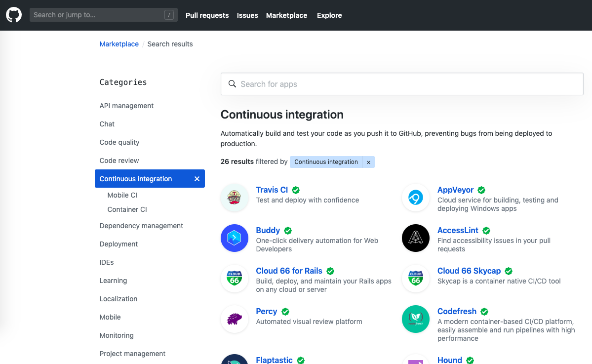Click 'Automated visual review platform' description
This screenshot has width=592, height=364.
click(309, 322)
